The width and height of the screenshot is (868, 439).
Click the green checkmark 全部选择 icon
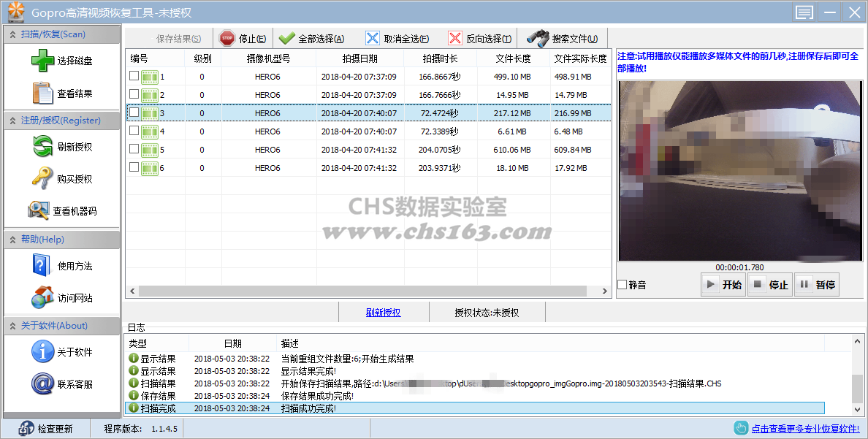pyautogui.click(x=286, y=38)
